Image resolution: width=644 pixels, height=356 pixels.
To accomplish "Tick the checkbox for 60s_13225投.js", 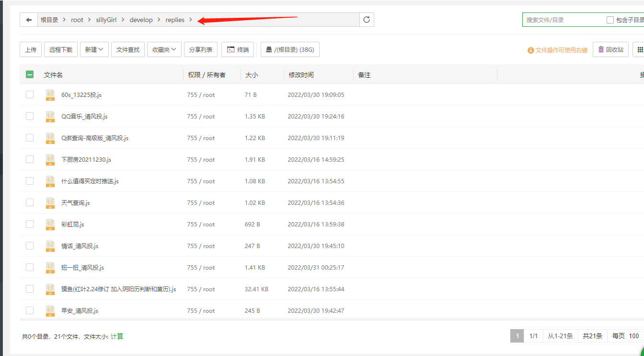I will [x=30, y=95].
